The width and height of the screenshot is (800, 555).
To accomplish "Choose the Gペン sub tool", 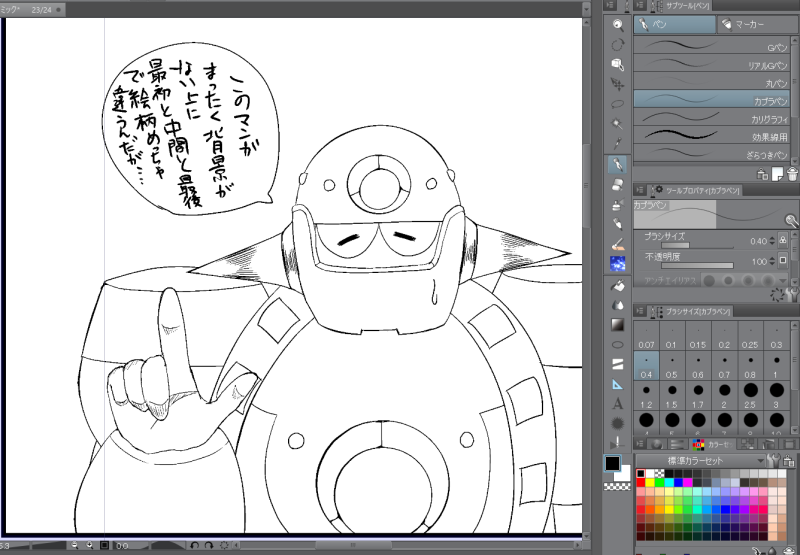I will coord(712,45).
